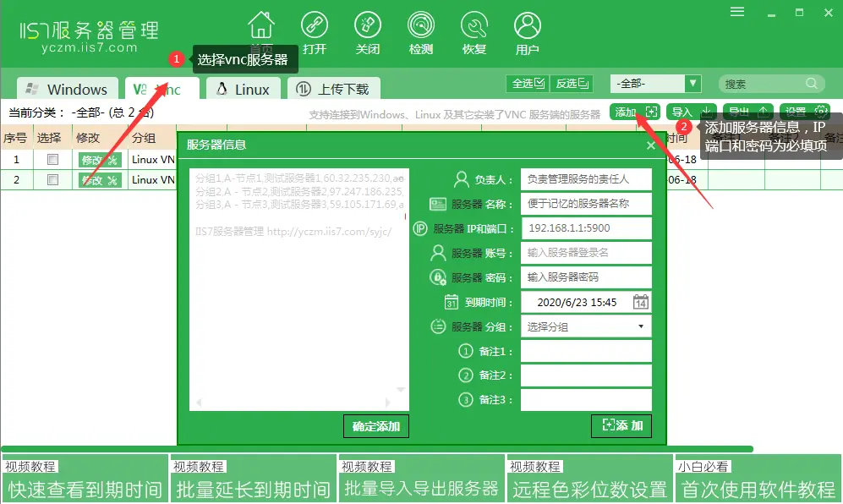Viewport: 843px width, 504px height.
Task: Switch to the 上传下载 tab
Action: click(334, 89)
